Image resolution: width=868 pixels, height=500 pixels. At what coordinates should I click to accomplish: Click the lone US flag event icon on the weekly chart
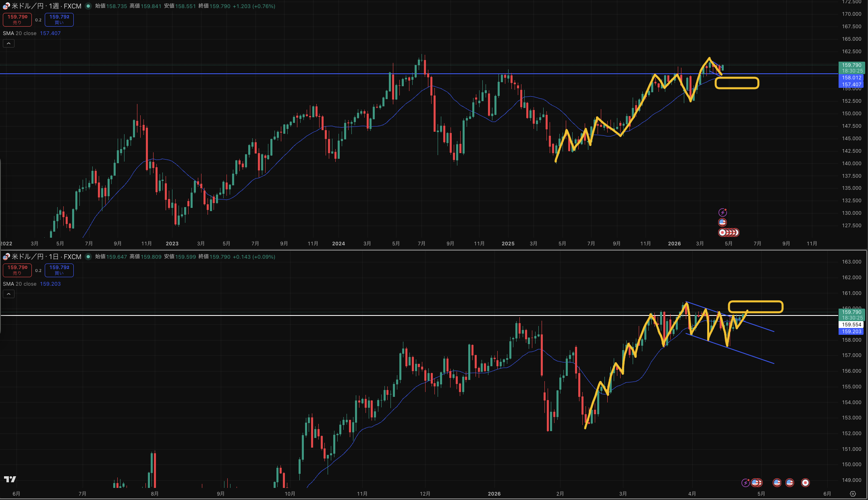(723, 222)
